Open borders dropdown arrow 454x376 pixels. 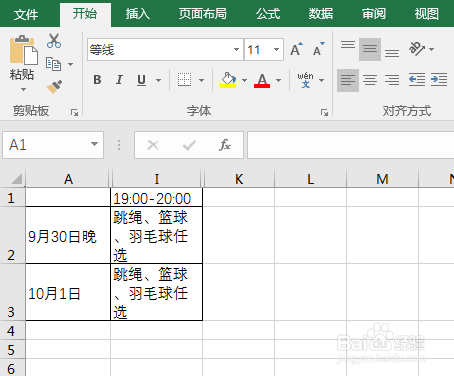point(201,80)
